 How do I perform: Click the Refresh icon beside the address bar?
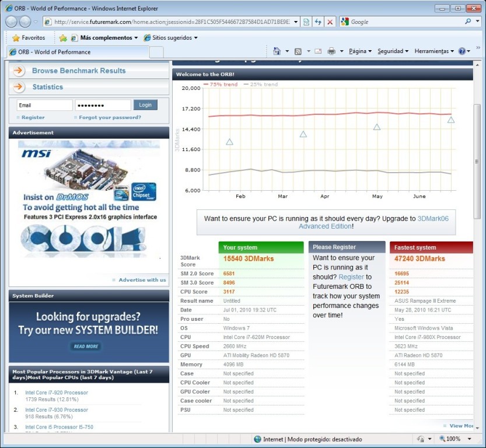[x=318, y=22]
